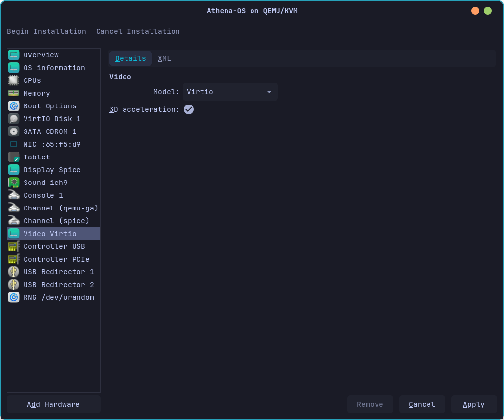Open the Add Hardware dialog
Screen dimensions: 504x420
53,404
